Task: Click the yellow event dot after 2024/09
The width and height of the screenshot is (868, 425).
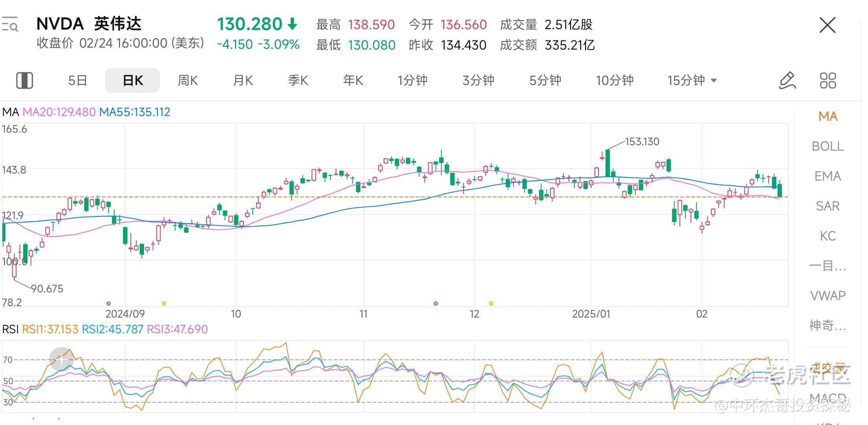Action: (164, 303)
